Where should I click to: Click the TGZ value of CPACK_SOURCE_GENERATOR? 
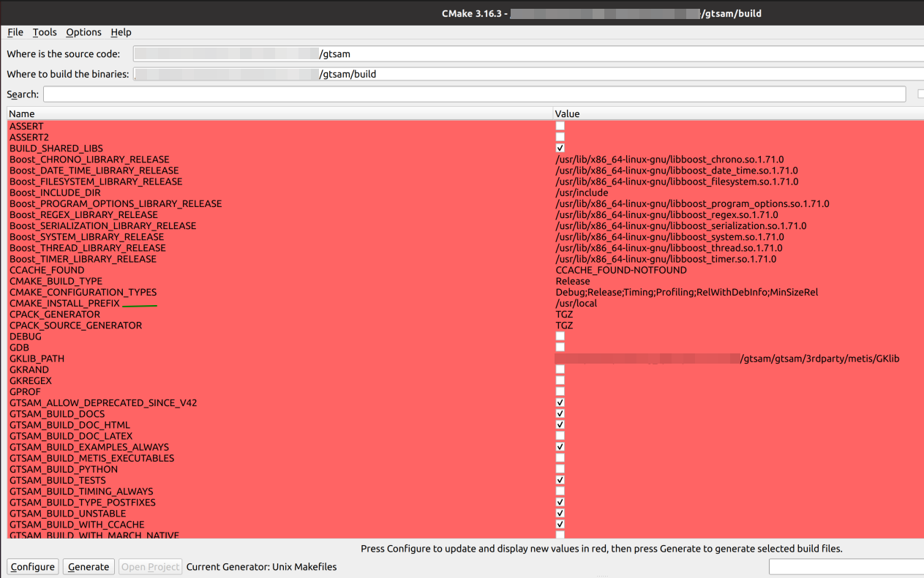(x=564, y=326)
